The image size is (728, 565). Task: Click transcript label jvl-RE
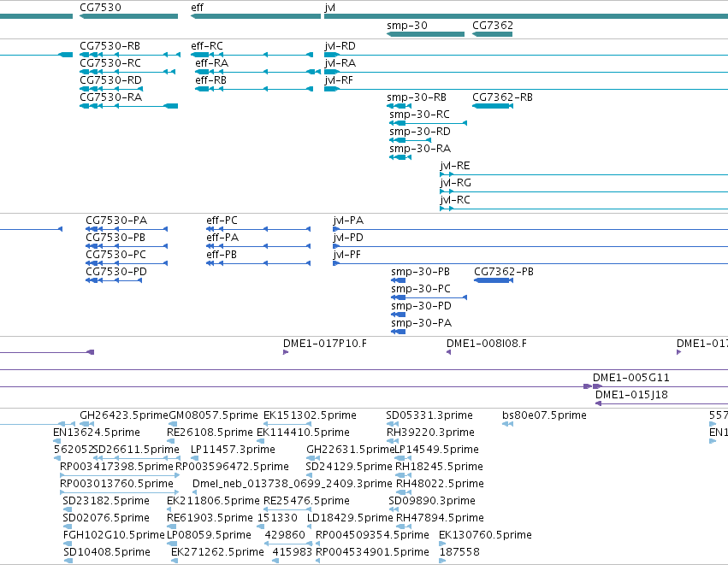pos(455,166)
